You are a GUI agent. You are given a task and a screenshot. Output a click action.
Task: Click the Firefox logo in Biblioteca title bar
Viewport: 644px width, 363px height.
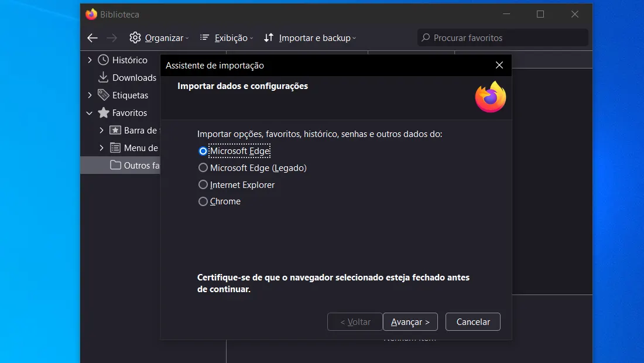pyautogui.click(x=91, y=15)
